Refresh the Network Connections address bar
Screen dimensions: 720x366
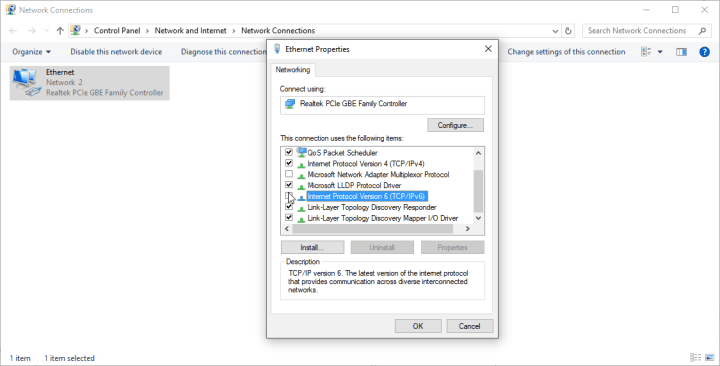pyautogui.click(x=568, y=31)
